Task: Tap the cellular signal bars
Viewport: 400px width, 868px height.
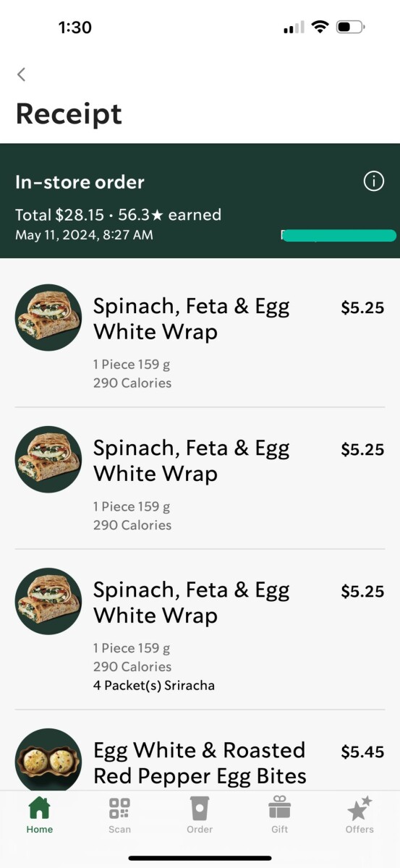Action: [294, 27]
